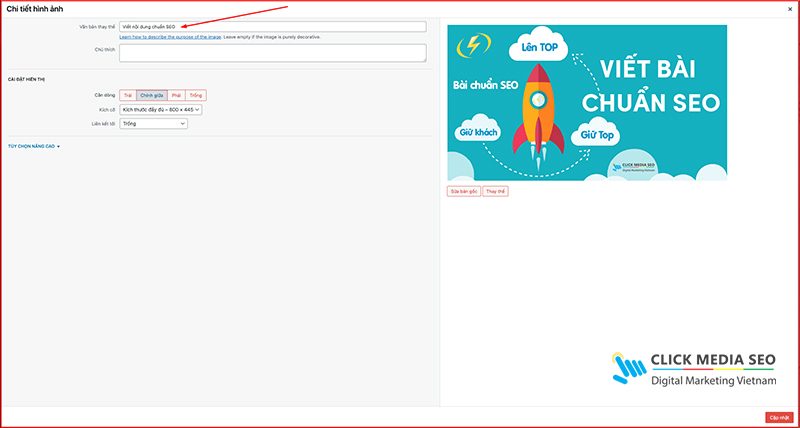
Task: Click the lightning bolt icon in preview
Action: (473, 46)
